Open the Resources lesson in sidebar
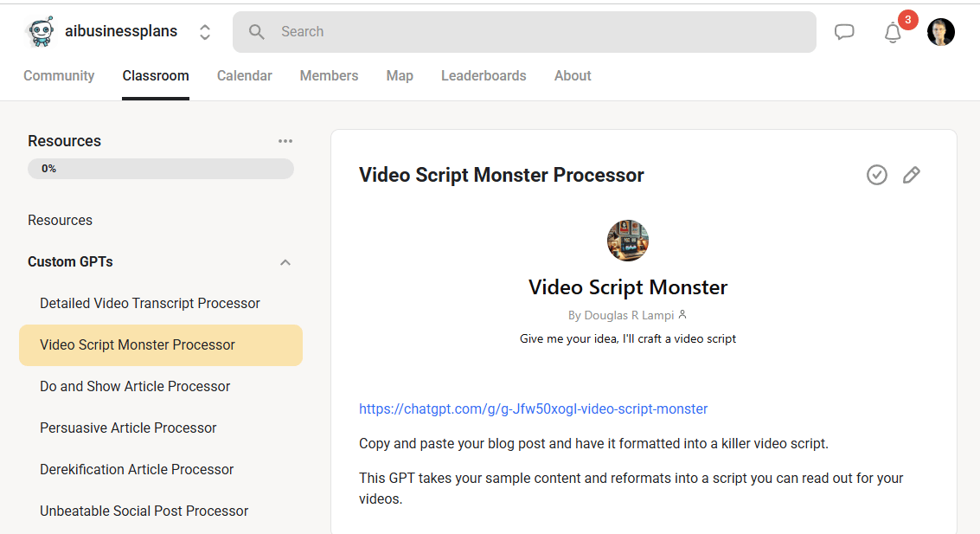 pyautogui.click(x=60, y=220)
